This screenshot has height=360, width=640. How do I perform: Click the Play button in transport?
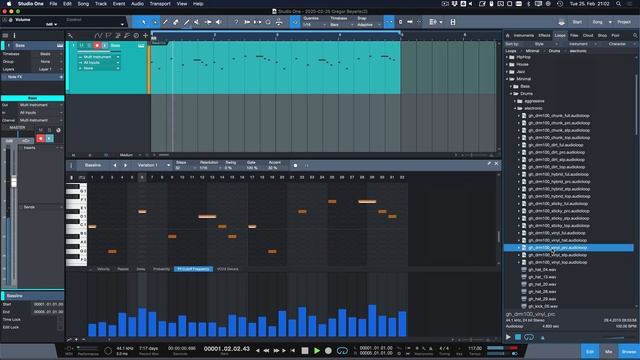point(317,351)
